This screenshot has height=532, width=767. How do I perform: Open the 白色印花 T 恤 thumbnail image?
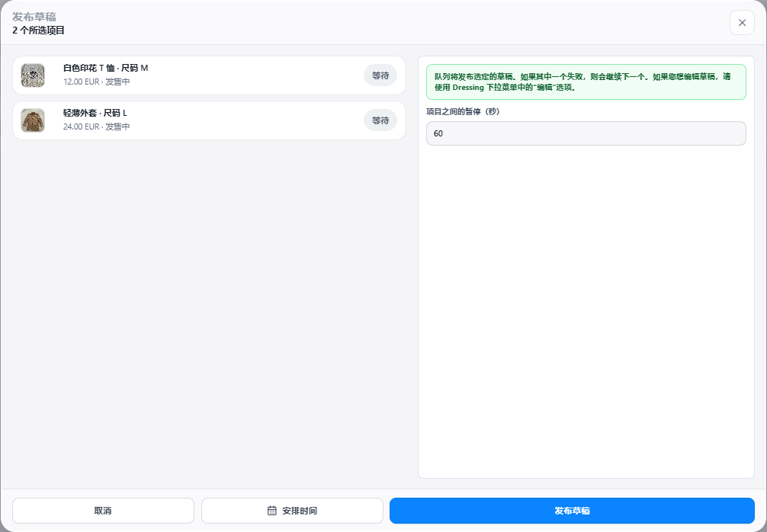coord(33,75)
